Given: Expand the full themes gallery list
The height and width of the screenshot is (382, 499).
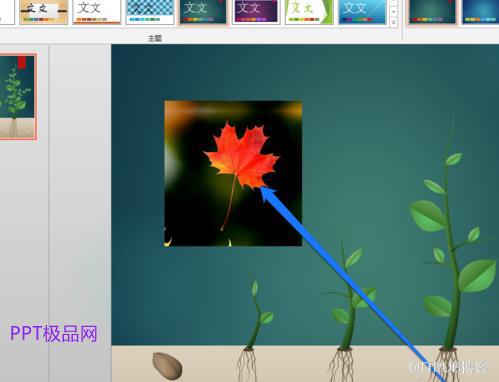Looking at the screenshot, I should pos(394,22).
